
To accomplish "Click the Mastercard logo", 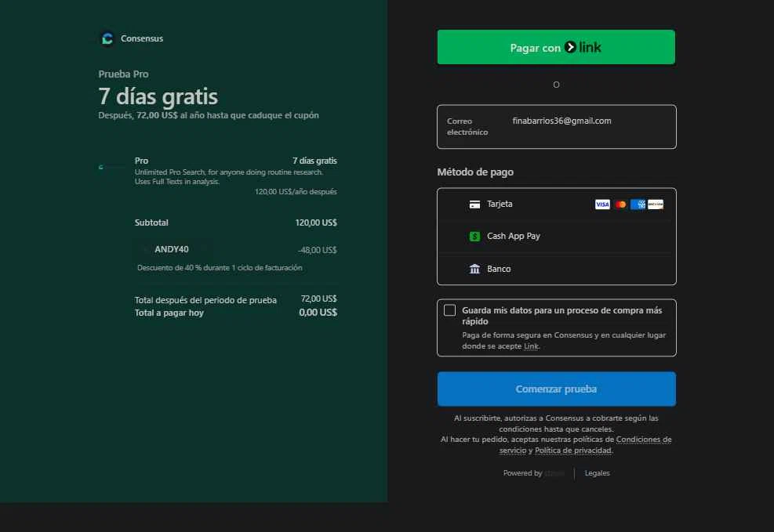I will point(620,204).
